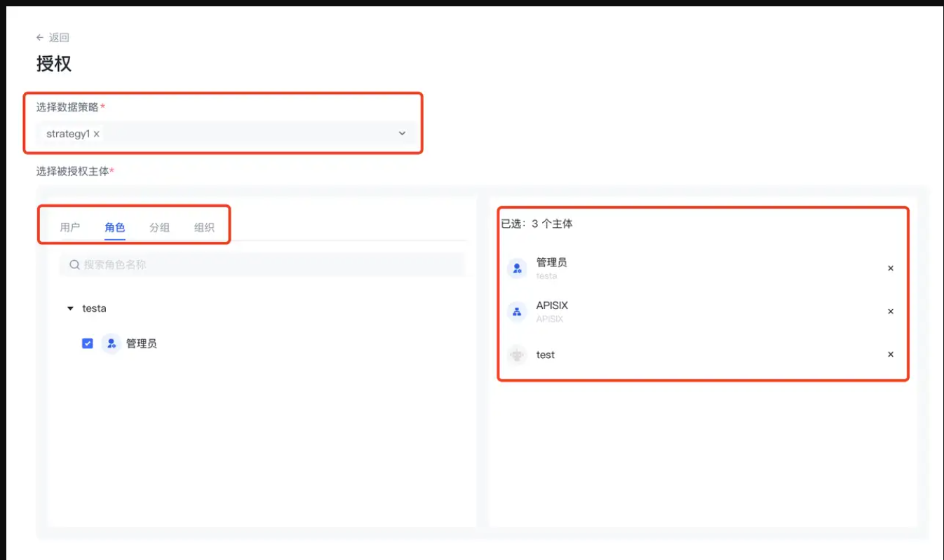Image resolution: width=944 pixels, height=560 pixels.
Task: Remove APISIX from selected subjects
Action: tap(891, 312)
